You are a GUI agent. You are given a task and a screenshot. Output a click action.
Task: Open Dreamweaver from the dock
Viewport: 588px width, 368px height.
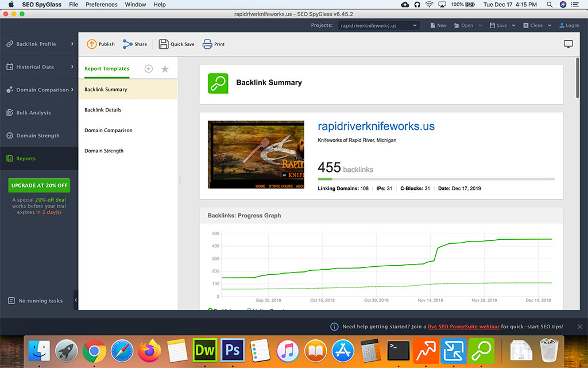point(205,351)
